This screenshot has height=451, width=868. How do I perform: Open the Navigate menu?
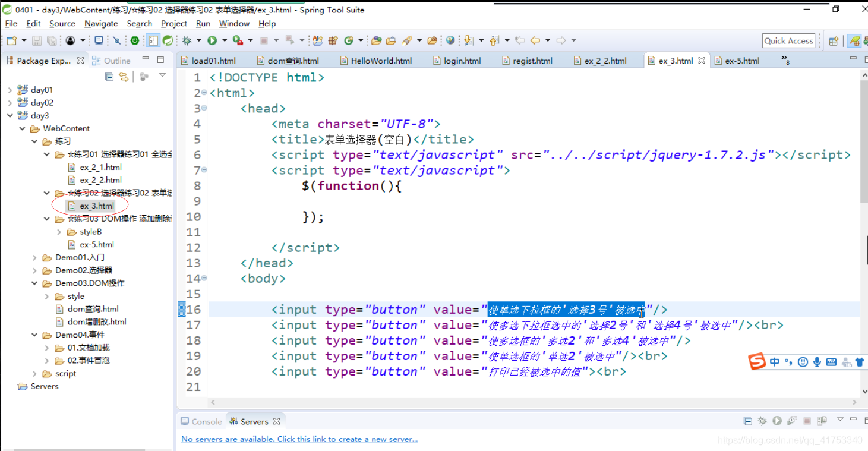101,23
